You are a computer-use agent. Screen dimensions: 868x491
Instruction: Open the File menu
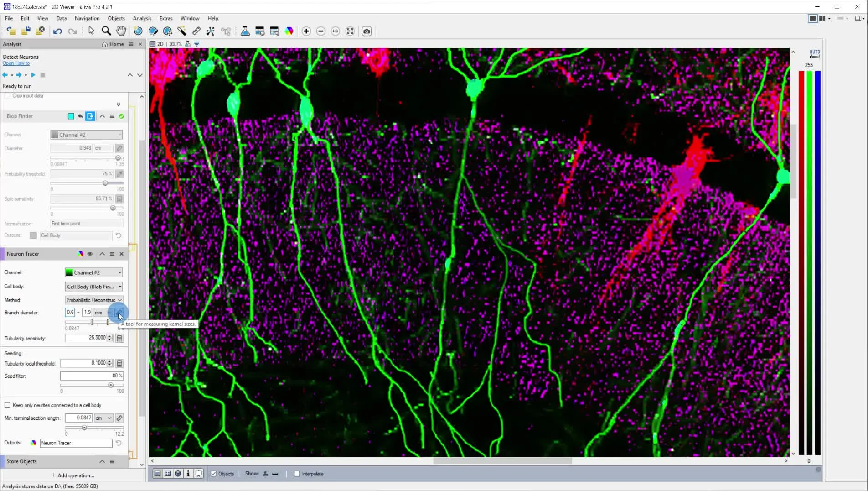tap(9, 18)
